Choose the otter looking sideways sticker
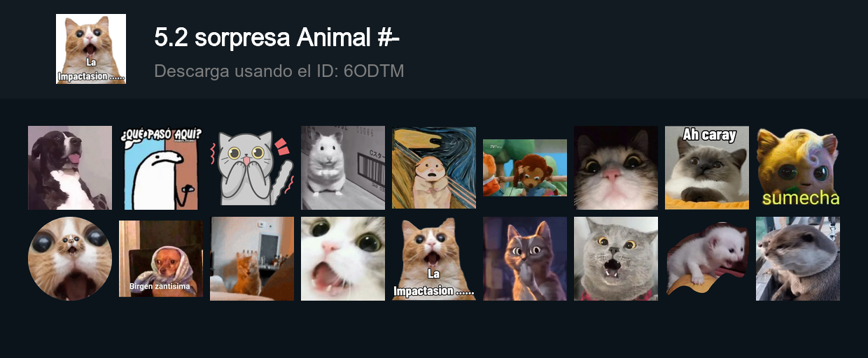The image size is (868, 358). point(798,259)
